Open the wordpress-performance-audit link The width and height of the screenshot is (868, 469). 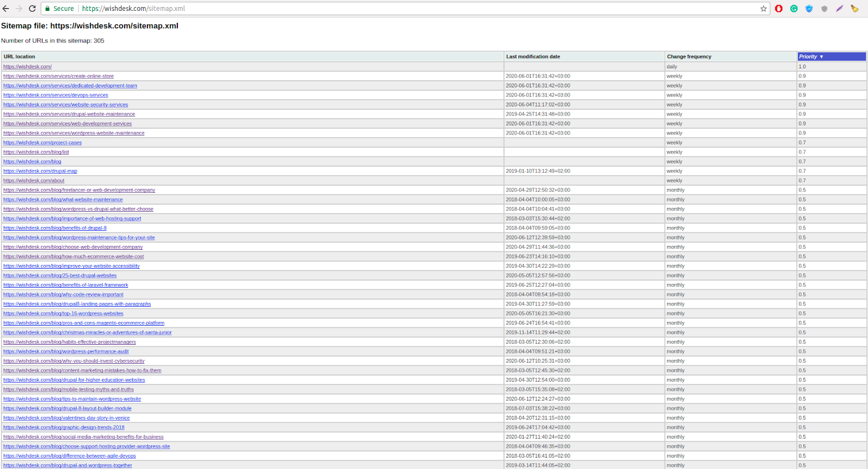(66, 352)
